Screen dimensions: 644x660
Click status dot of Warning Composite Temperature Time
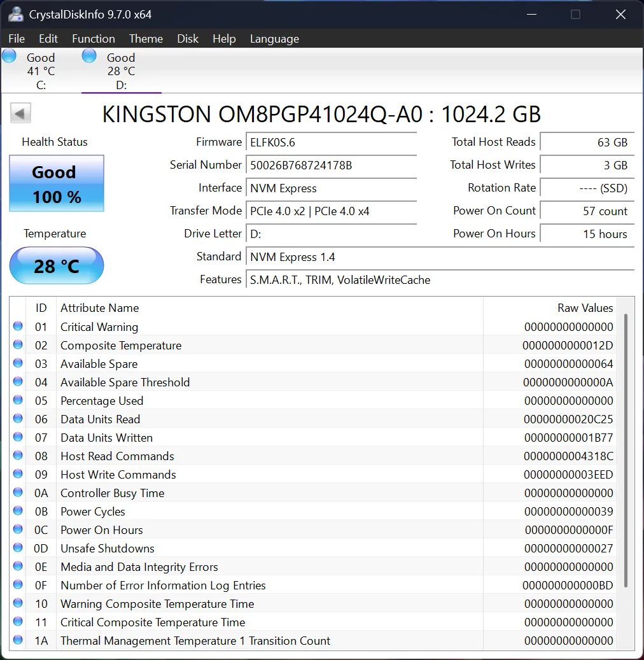[18, 603]
